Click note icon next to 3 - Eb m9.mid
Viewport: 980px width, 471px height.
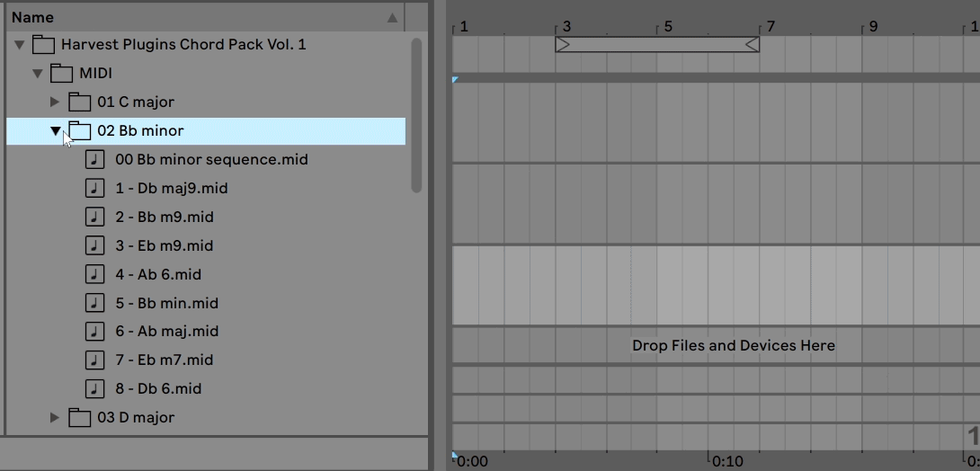(x=94, y=245)
